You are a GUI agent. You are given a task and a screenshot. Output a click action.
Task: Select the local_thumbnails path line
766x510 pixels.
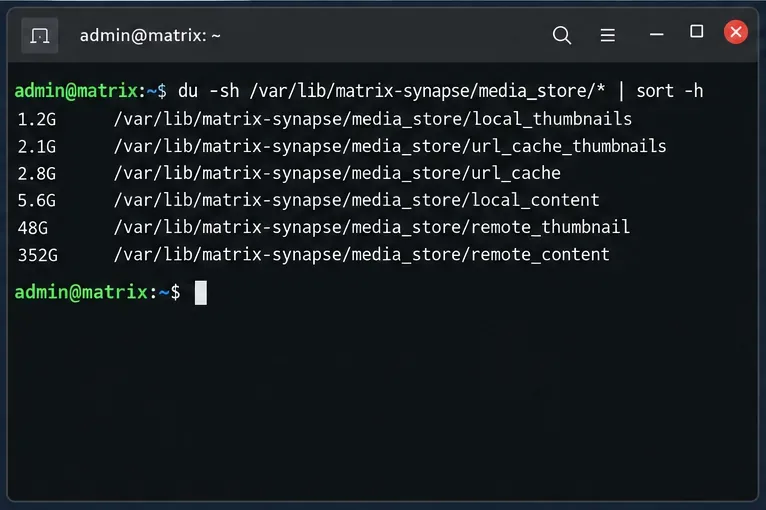click(x=373, y=119)
